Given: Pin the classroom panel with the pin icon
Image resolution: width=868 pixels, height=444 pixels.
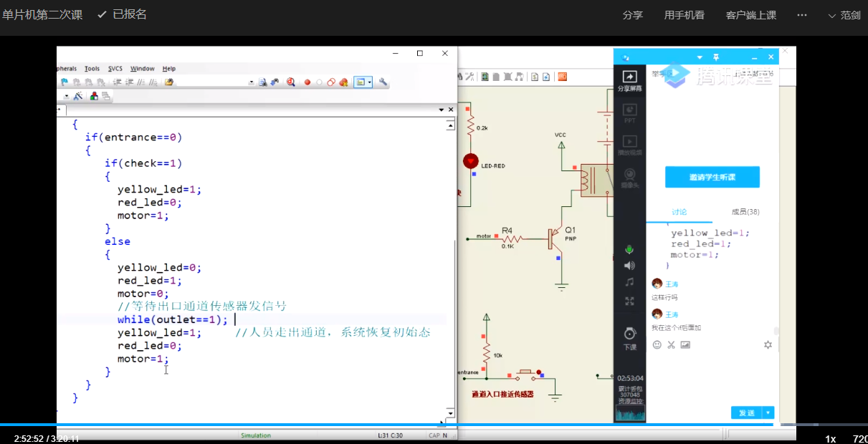Looking at the screenshot, I should click(x=715, y=57).
